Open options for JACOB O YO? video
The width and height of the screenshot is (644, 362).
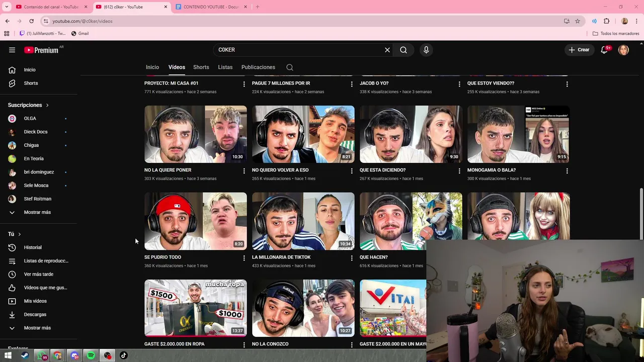(459, 84)
